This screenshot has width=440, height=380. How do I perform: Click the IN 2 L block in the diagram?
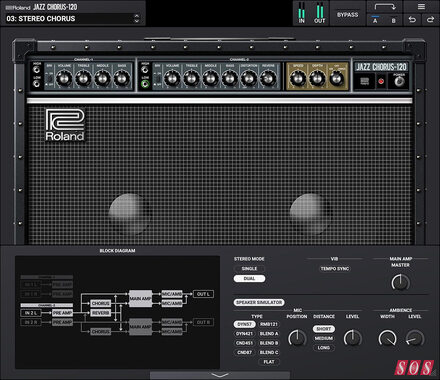pos(31,313)
